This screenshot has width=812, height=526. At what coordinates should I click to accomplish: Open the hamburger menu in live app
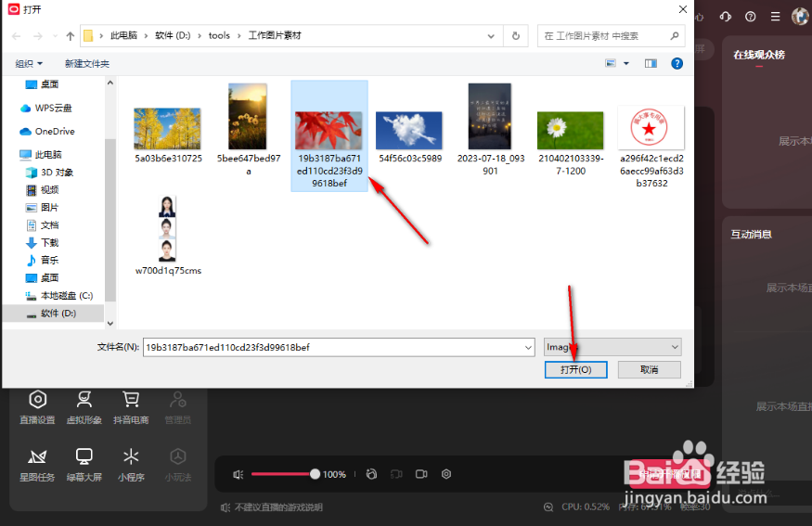click(x=775, y=17)
